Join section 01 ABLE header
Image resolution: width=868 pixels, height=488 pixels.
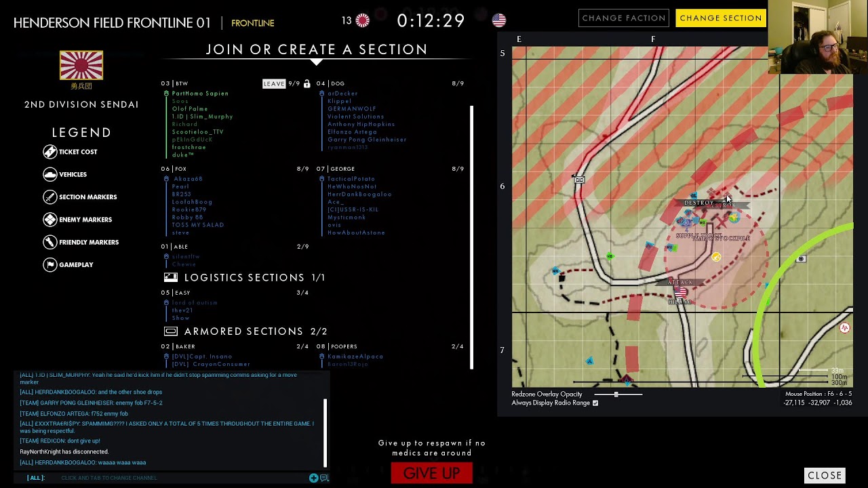pos(236,247)
